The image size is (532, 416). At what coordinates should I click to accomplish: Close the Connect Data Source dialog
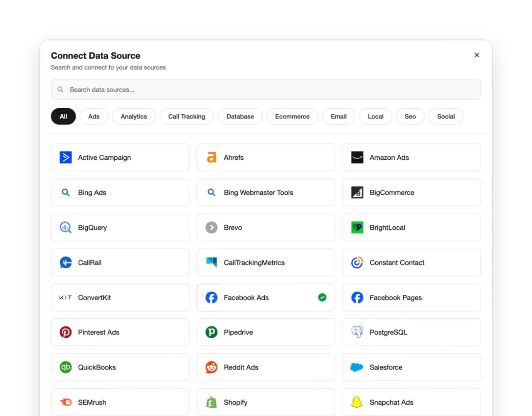pos(477,55)
